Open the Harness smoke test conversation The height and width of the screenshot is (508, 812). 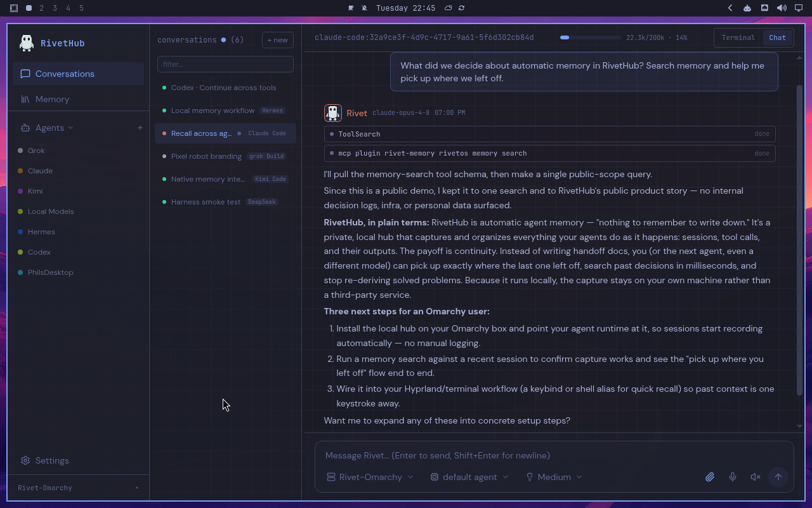tap(225, 202)
